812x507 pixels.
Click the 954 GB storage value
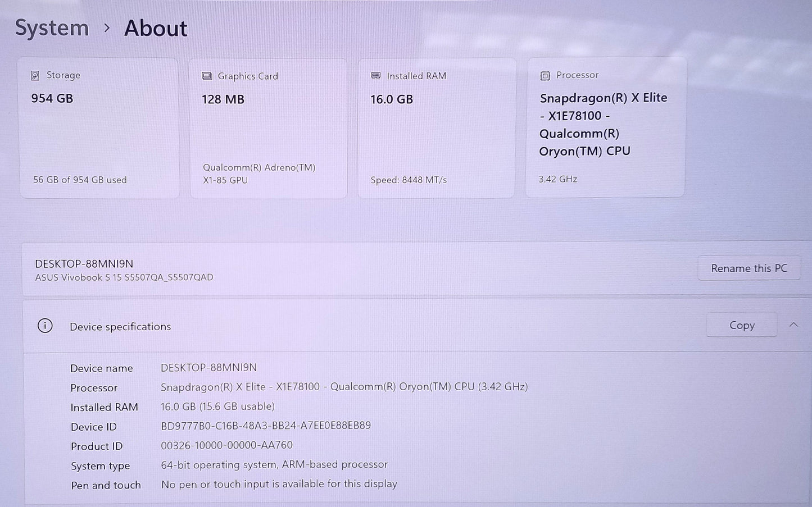point(52,98)
